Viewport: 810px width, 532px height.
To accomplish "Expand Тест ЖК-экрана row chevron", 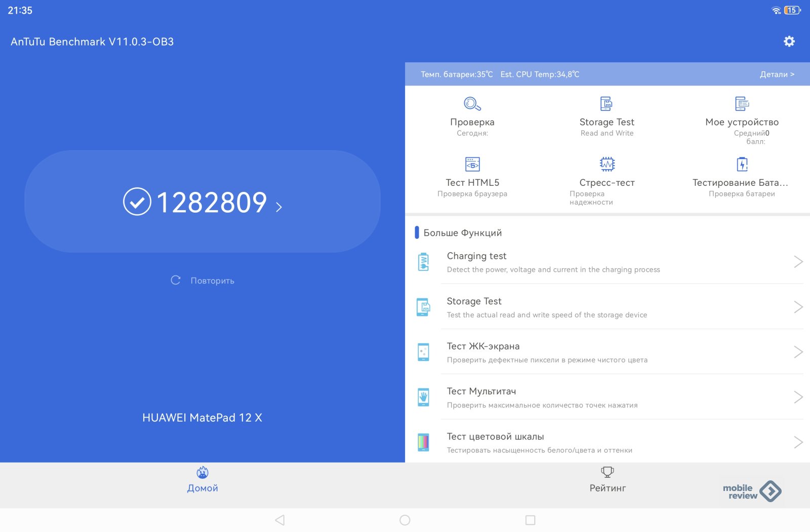I will 798,352.
